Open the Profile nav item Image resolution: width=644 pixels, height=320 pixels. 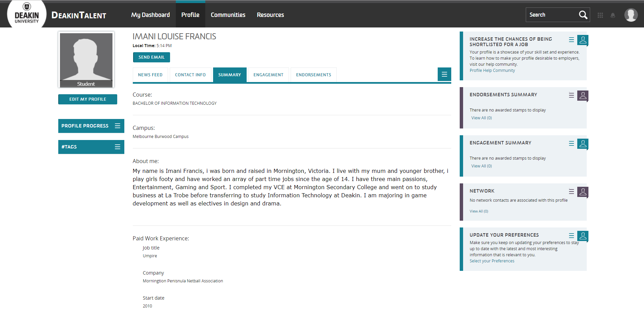pos(190,15)
